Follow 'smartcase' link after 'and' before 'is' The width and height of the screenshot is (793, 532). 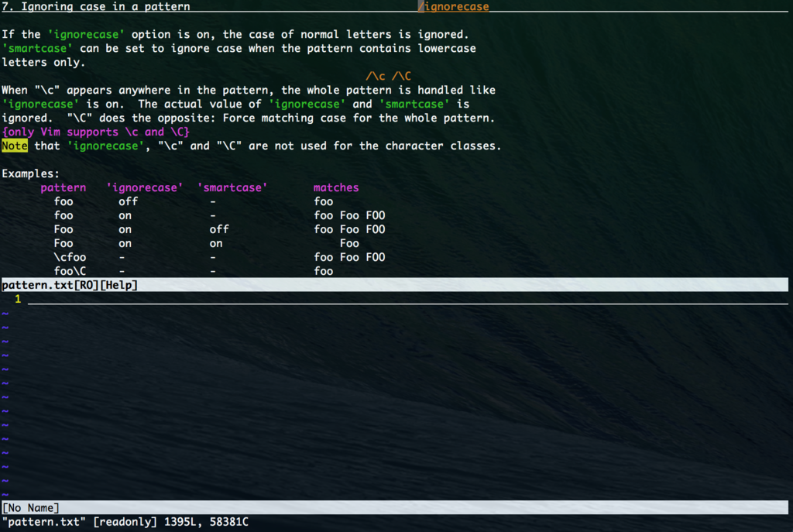[x=414, y=105]
